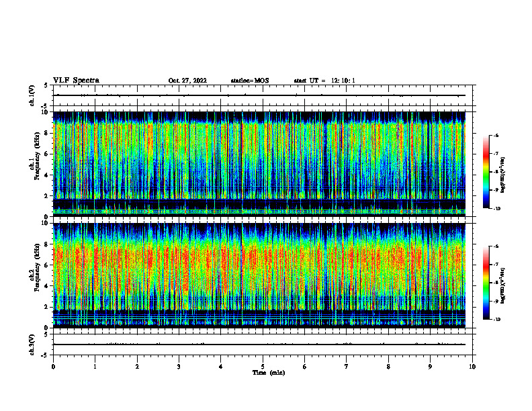Click the "-6" label atop the ch.2 colorbar
The image size is (532, 411).
tap(496, 246)
